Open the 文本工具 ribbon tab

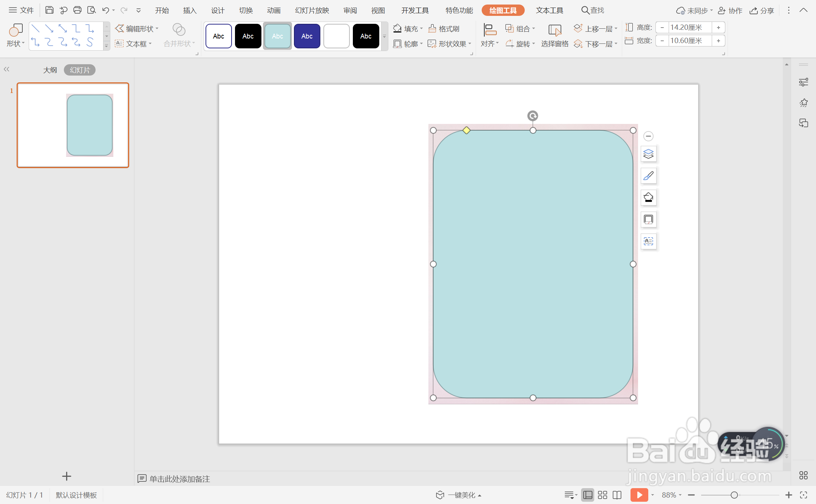(549, 10)
